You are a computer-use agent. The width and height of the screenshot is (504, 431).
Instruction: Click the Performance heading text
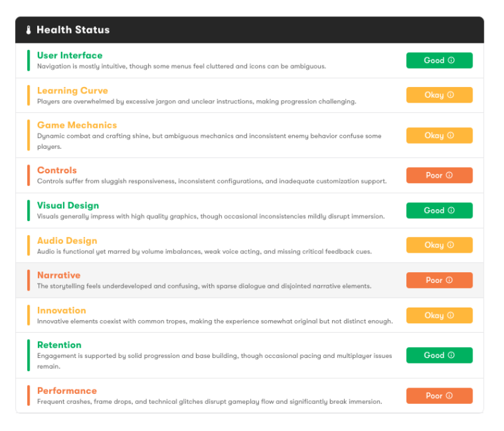67,391
